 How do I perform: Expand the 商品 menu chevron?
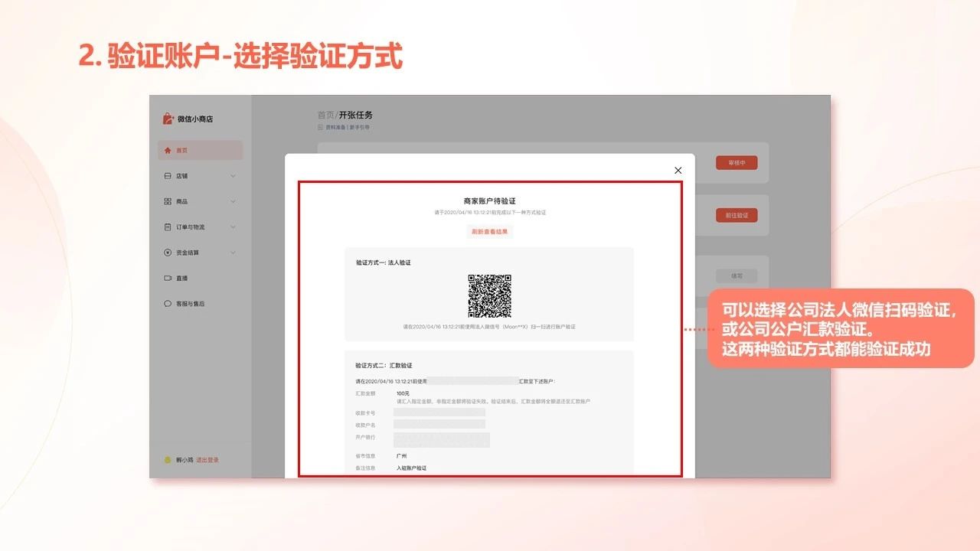point(233,201)
